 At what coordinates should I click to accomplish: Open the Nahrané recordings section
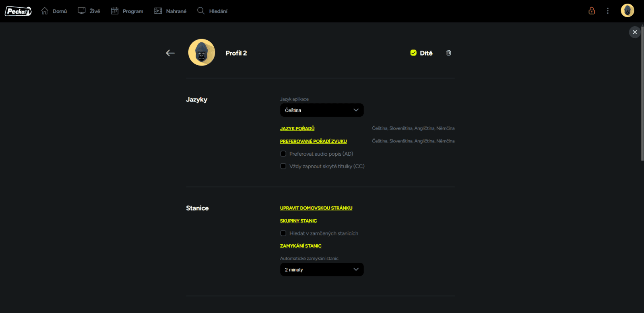pyautogui.click(x=170, y=11)
